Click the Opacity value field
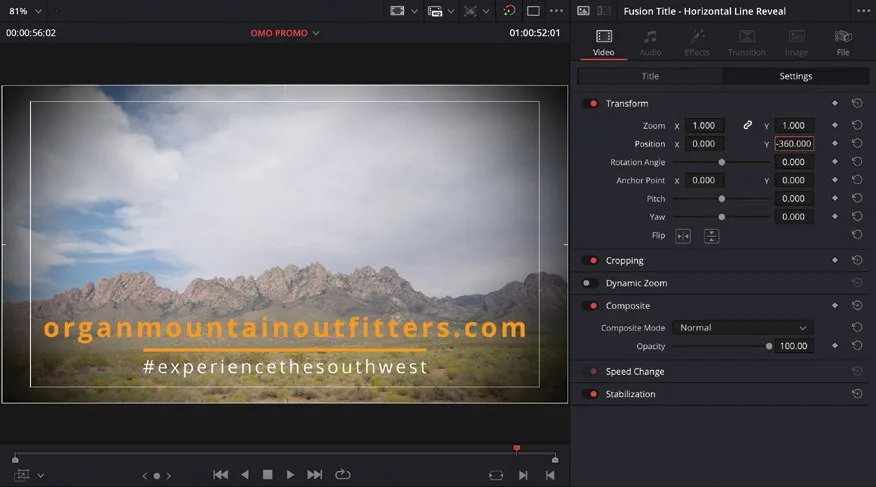This screenshot has width=876, height=487. [x=793, y=346]
